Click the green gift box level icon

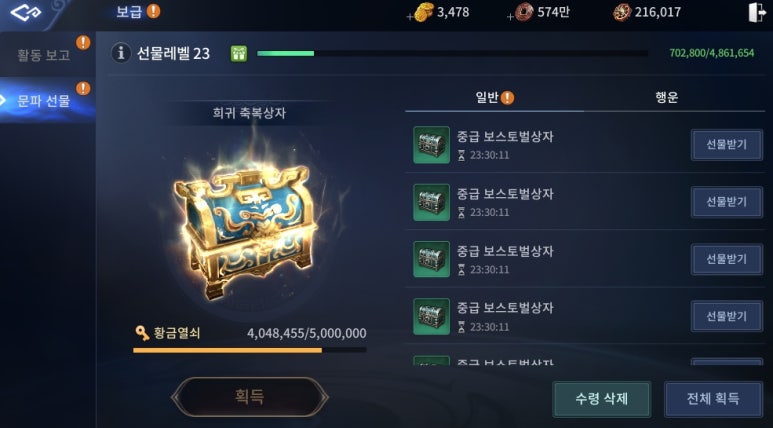239,53
